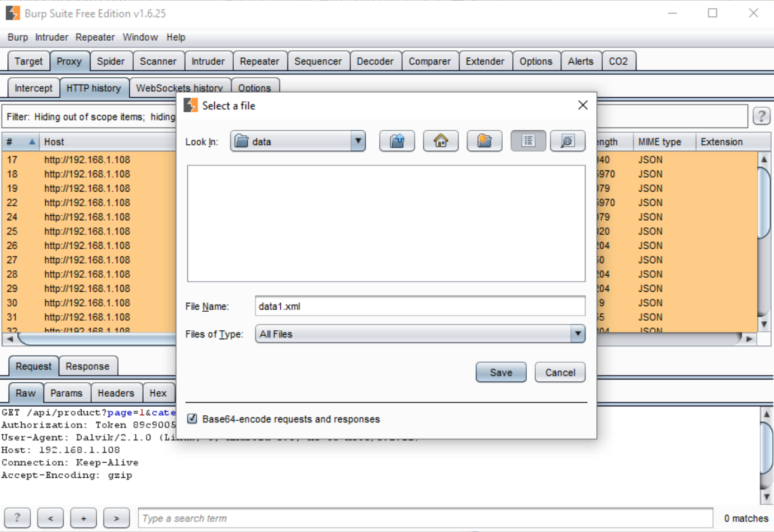
Task: Select the Raw view tab
Action: (26, 393)
